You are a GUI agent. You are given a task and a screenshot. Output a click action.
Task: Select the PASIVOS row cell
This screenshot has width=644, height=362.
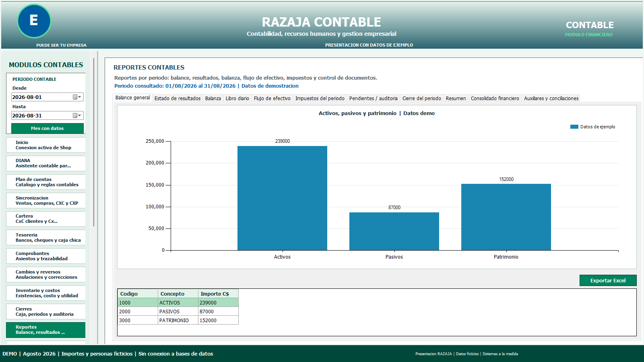point(178,311)
